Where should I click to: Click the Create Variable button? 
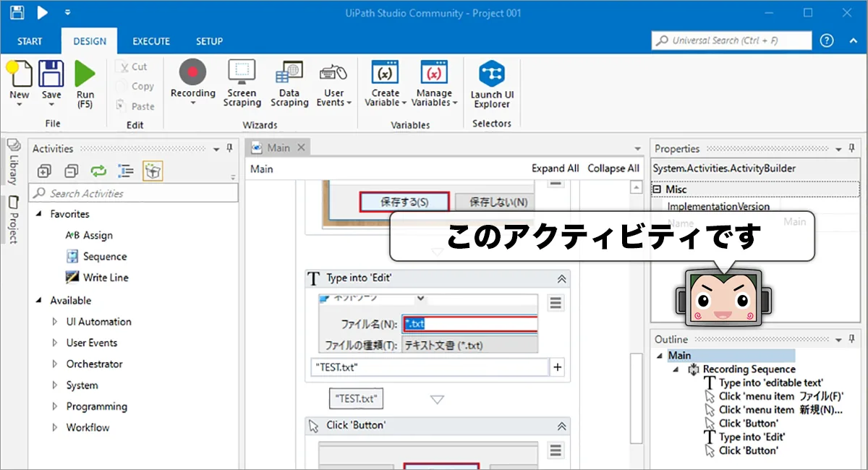[386, 83]
